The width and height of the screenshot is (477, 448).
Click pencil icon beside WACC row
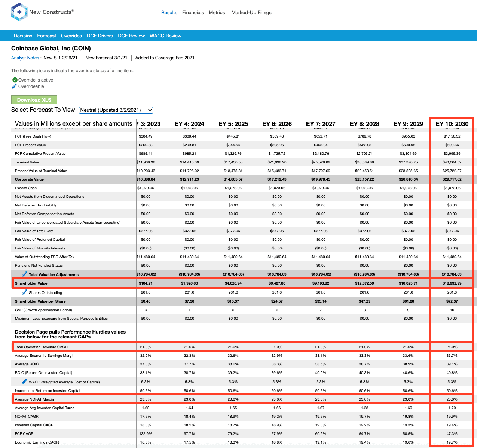(x=24, y=381)
